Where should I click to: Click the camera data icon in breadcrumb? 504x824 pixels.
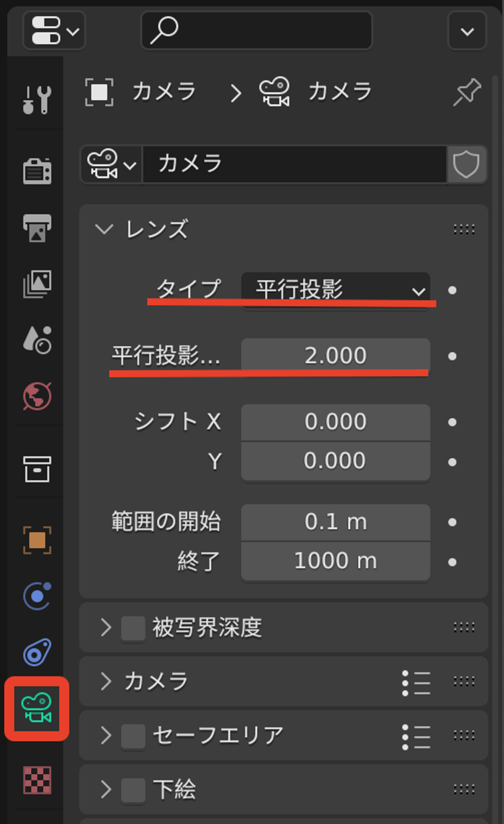(274, 92)
